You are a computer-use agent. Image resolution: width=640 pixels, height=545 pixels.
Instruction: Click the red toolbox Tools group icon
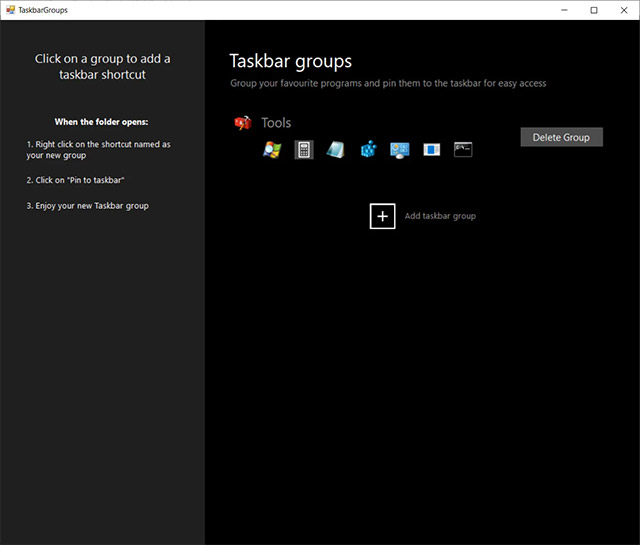pos(242,123)
